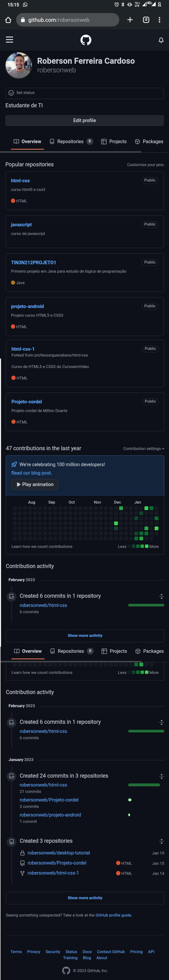Click second Learn how we count contributions
The width and height of the screenshot is (169, 980).
pyautogui.click(x=42, y=673)
